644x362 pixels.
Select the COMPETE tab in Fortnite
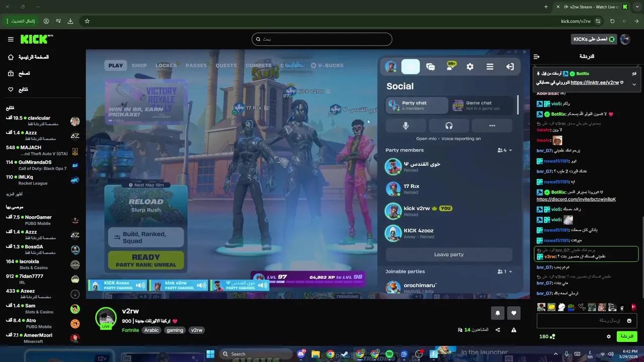[259, 65]
